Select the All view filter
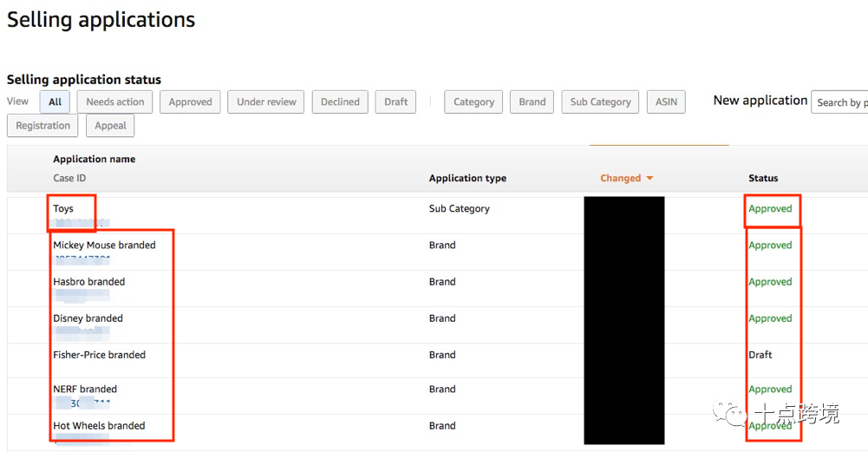The width and height of the screenshot is (868, 452). (x=55, y=102)
